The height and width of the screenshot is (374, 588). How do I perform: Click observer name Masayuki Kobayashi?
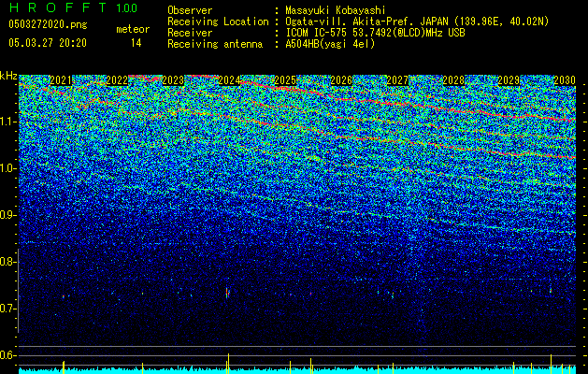click(x=336, y=10)
